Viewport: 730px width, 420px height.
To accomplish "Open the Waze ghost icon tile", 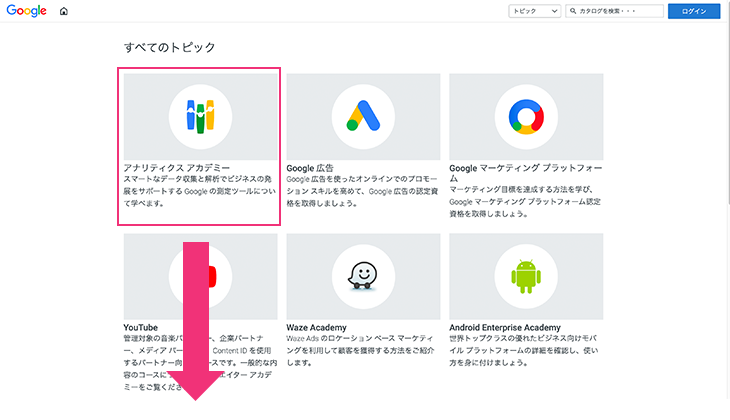I will tap(363, 277).
